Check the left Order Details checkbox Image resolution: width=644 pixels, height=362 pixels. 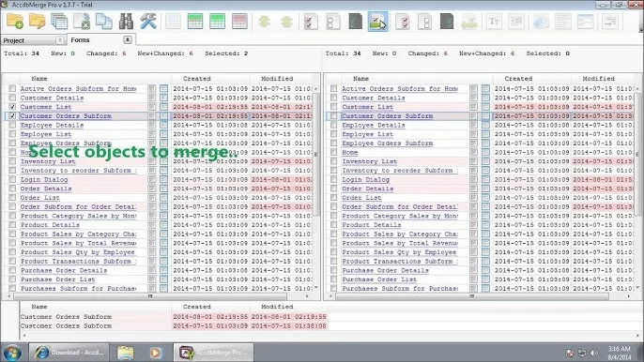click(x=12, y=189)
